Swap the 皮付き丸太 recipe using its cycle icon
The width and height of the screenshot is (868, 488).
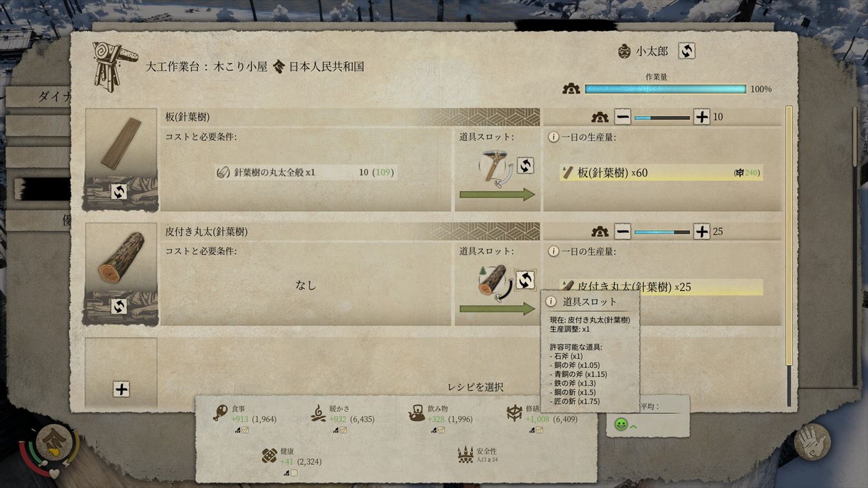(119, 307)
